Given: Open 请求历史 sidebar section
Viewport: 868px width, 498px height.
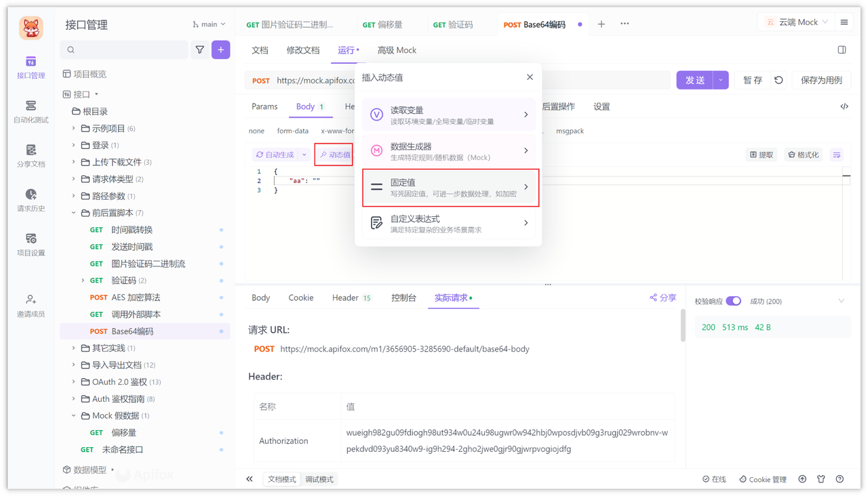Looking at the screenshot, I should click(x=31, y=201).
